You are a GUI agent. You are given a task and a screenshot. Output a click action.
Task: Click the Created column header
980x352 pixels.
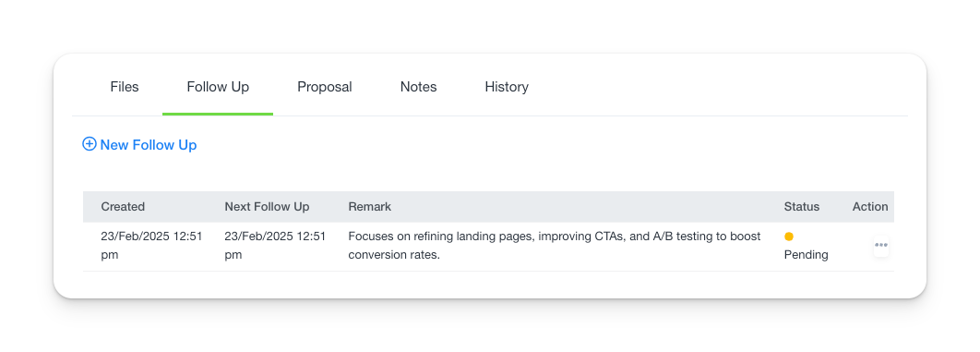[x=123, y=207]
